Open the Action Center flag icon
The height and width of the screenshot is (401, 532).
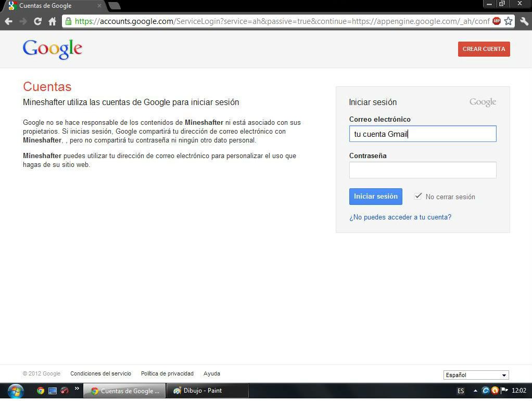[x=504, y=391]
